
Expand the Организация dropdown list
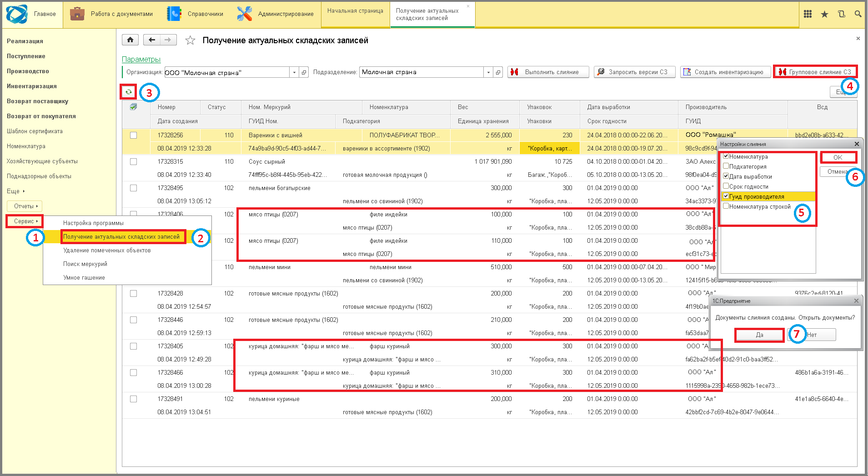coord(295,72)
